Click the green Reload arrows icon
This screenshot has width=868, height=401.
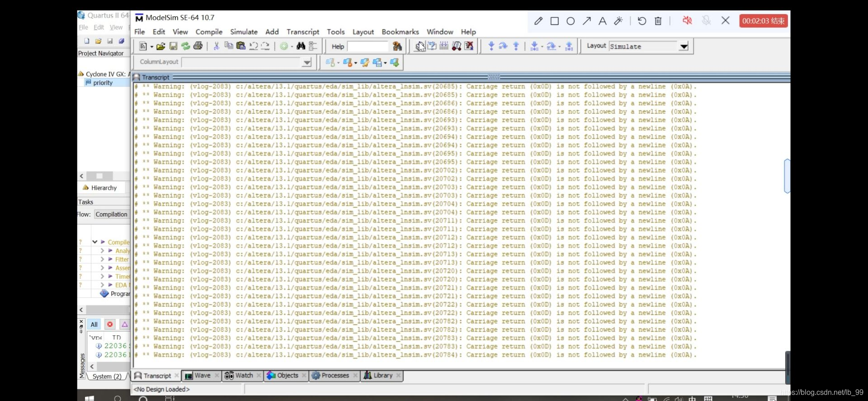pyautogui.click(x=185, y=46)
